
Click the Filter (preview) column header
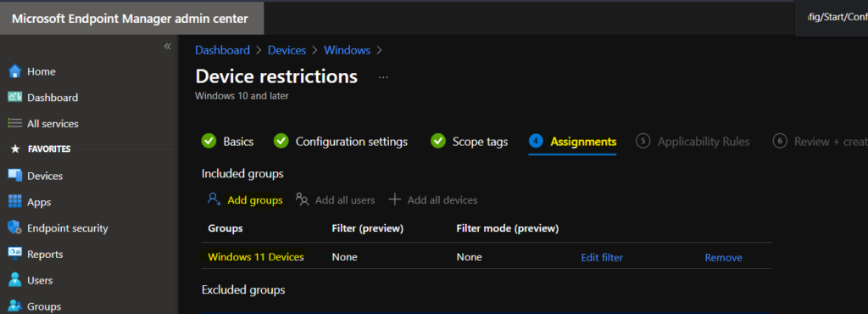[x=368, y=228]
